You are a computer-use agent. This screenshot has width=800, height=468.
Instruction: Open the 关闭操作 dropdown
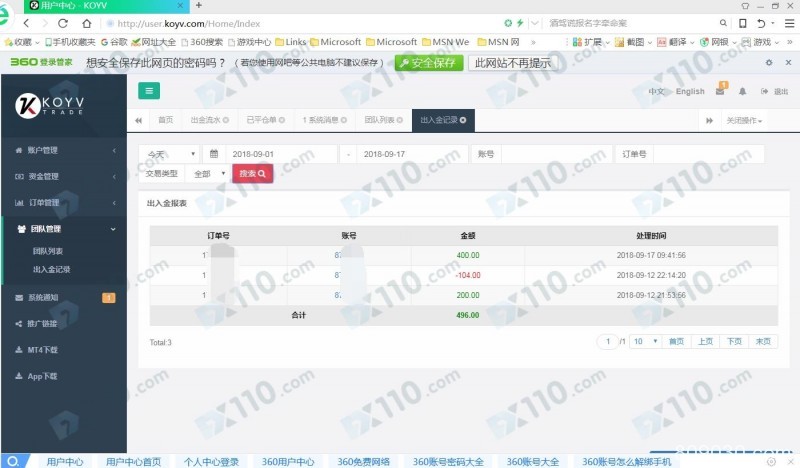[x=744, y=120]
